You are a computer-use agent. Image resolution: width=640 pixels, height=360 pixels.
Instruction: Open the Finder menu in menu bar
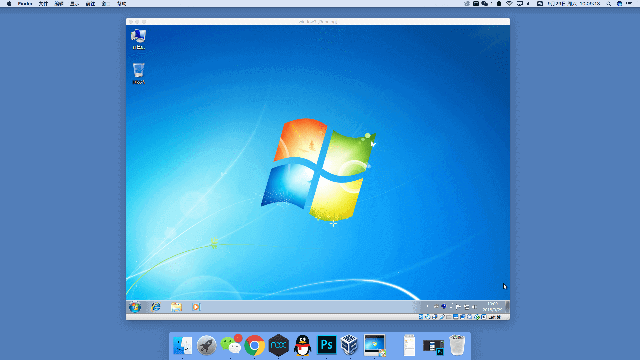click(25, 4)
